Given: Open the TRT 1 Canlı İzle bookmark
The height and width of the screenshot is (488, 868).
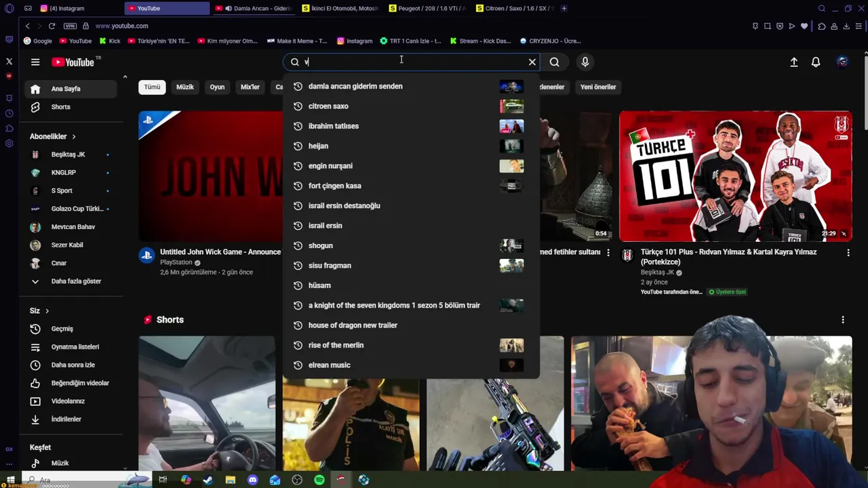Looking at the screenshot, I should pos(410,41).
